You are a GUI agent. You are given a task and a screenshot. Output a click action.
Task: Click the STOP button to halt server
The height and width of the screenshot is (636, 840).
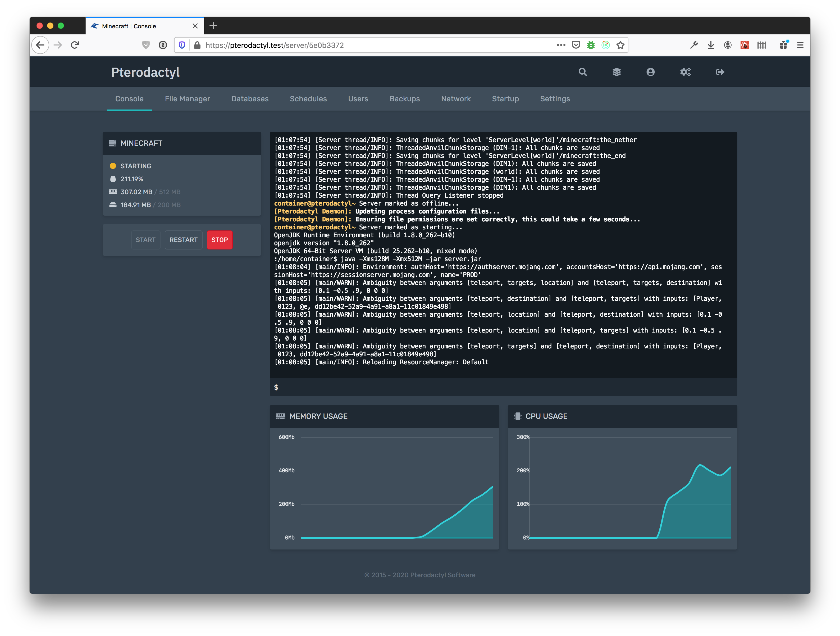point(220,239)
